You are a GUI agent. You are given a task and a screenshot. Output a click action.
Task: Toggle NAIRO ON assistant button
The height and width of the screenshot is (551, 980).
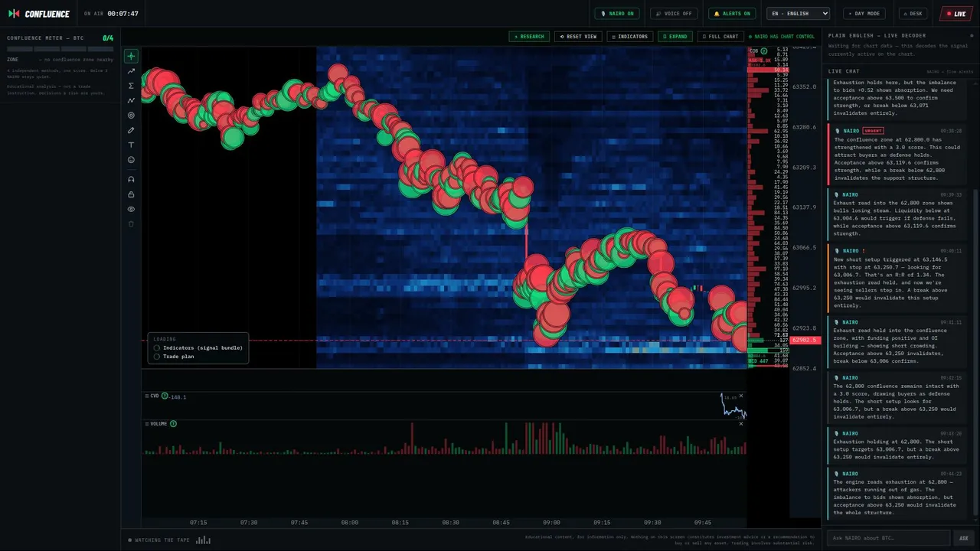pos(617,14)
